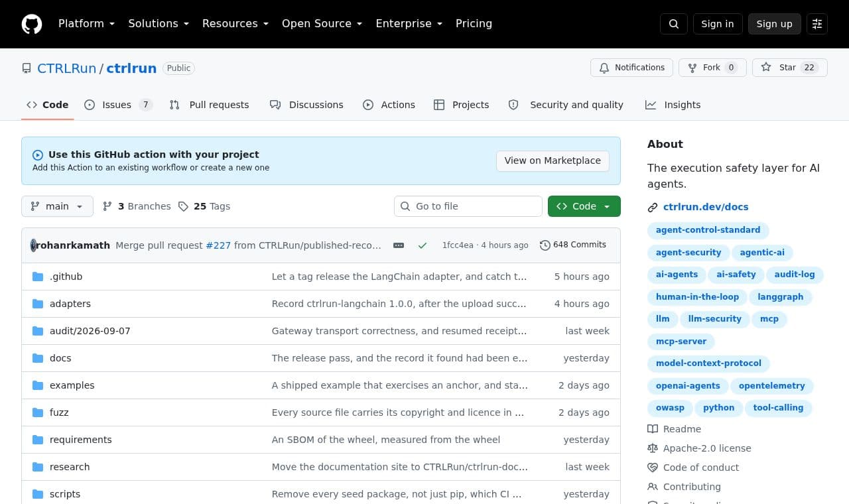
Task: Click the Code of conduct heart icon
Action: [653, 468]
